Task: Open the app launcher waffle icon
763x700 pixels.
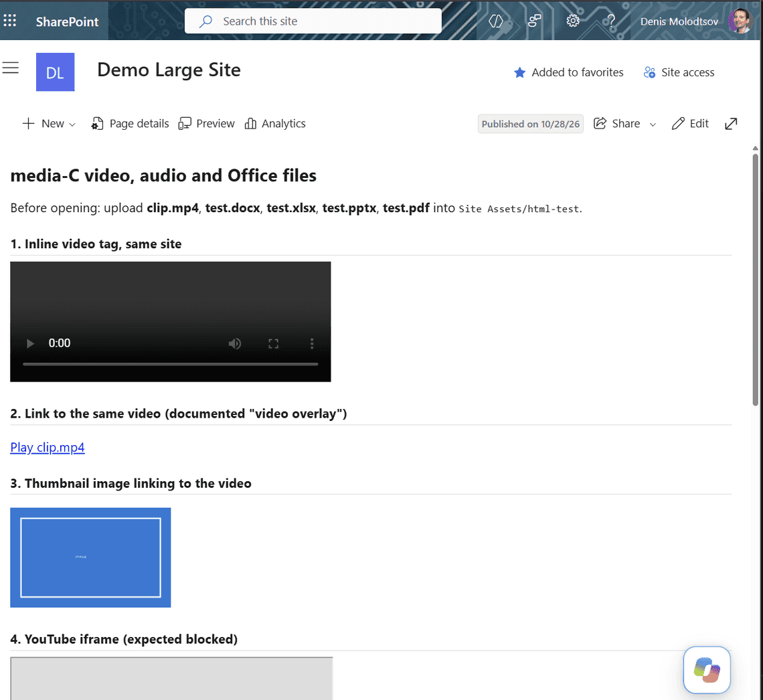Action: pos(10,21)
